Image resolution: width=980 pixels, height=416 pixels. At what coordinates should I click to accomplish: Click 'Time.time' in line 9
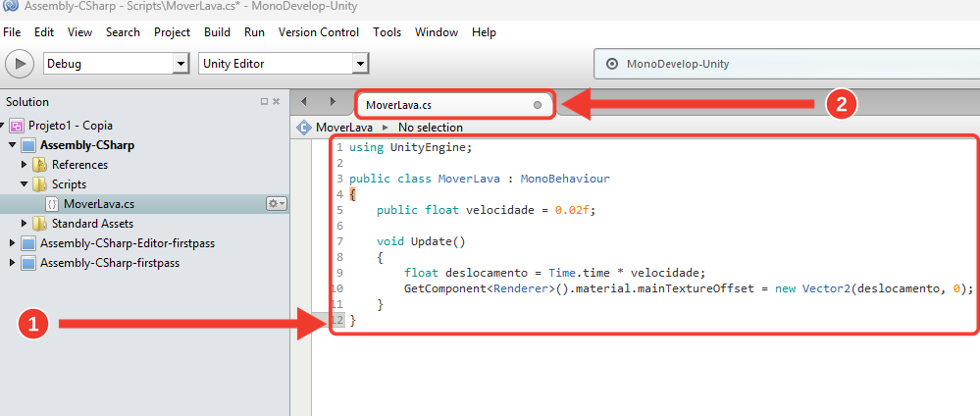(x=580, y=274)
